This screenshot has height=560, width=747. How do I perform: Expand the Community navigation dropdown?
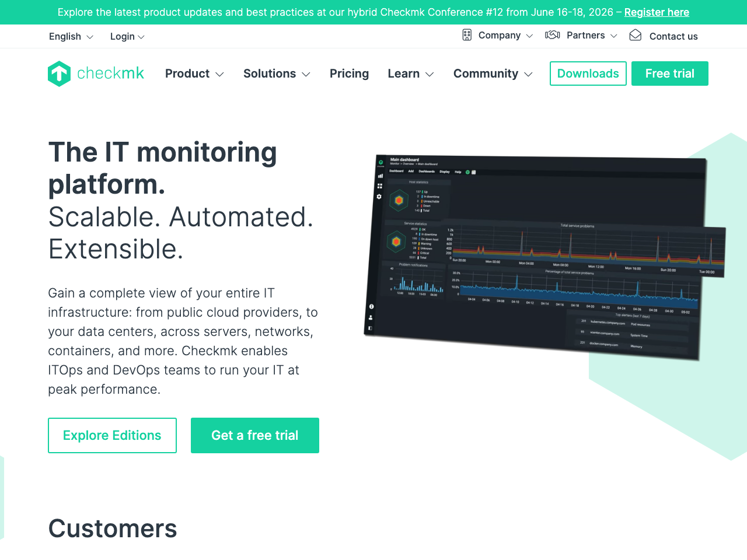tap(493, 73)
